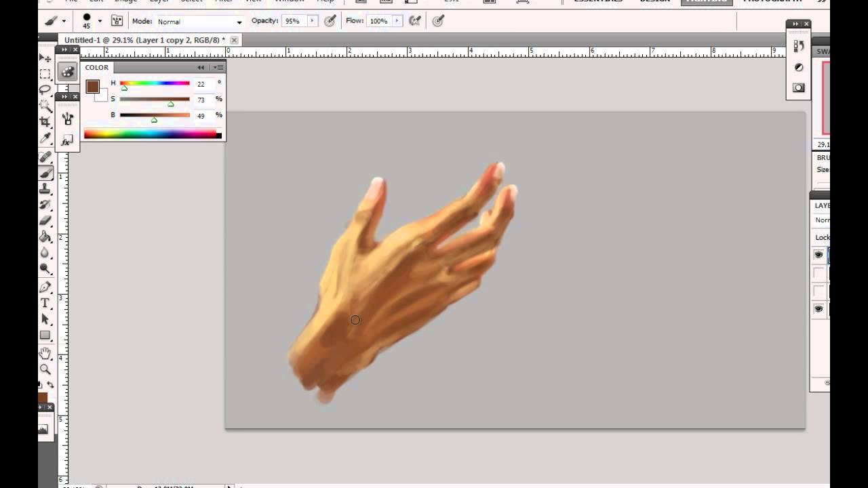Select the Hand tool
868x488 pixels.
(x=45, y=353)
